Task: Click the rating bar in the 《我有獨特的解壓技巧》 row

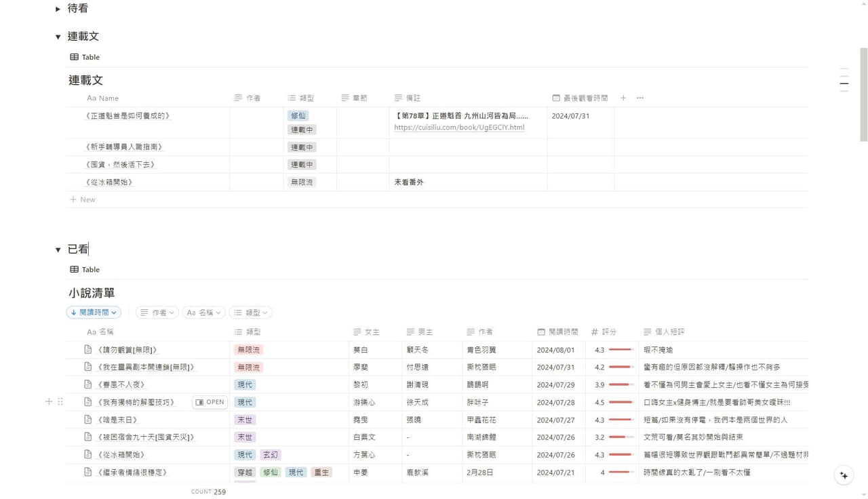Action: coord(621,402)
